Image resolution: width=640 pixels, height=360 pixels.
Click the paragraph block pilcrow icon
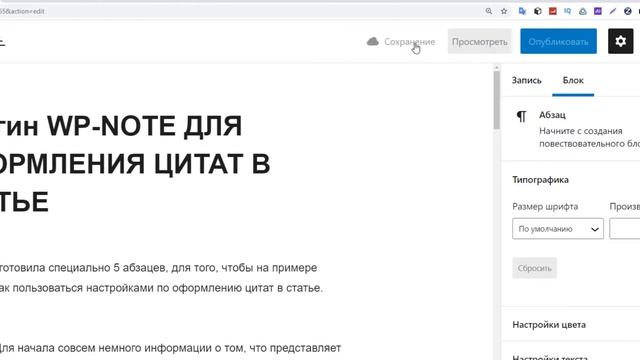tap(521, 117)
